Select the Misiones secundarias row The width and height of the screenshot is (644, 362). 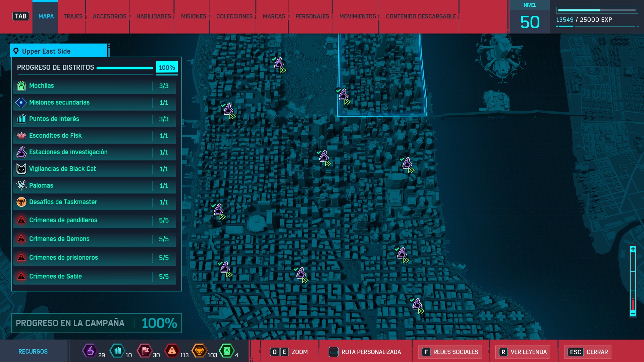(94, 103)
